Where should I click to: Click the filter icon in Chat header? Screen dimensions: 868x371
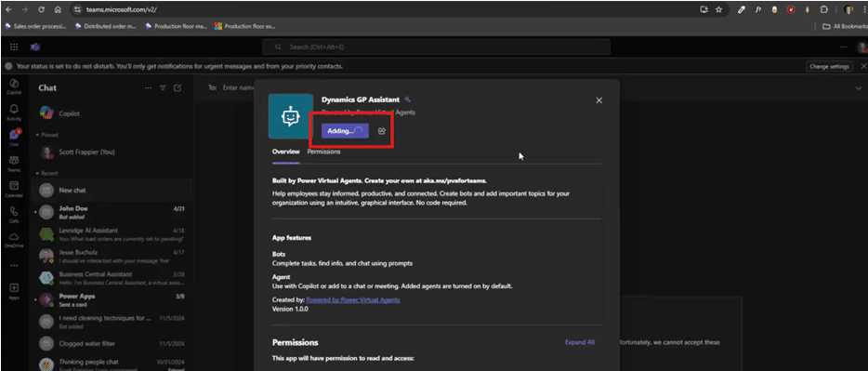[x=163, y=88]
